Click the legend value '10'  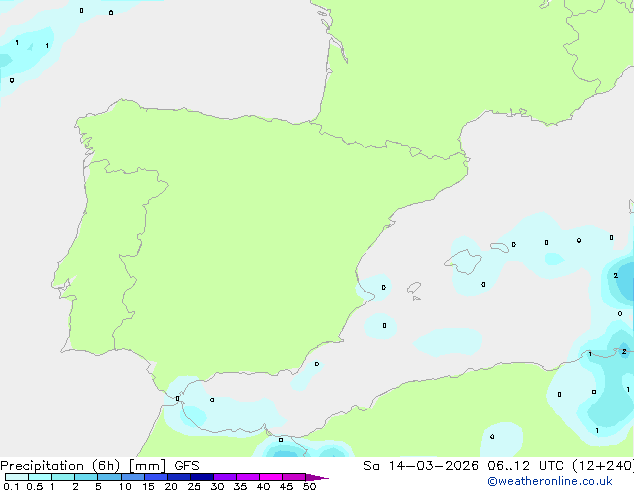tap(125, 486)
